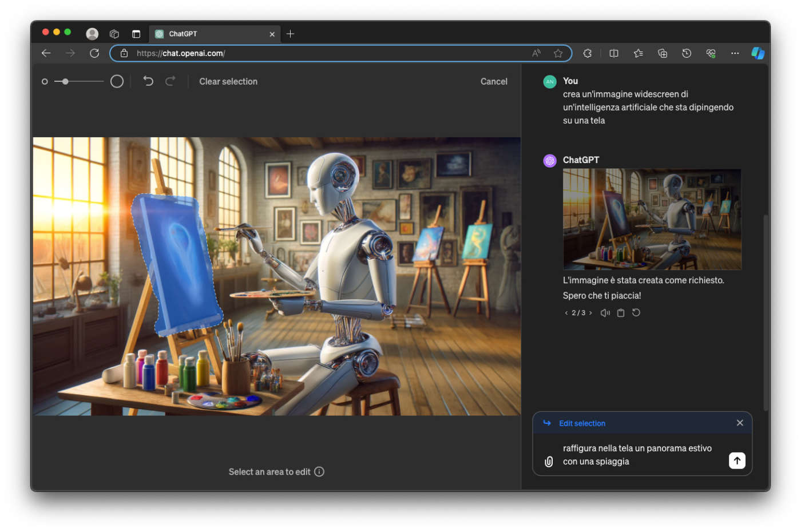This screenshot has height=532, width=801.
Task: Adjust the brush size slider
Action: [66, 82]
